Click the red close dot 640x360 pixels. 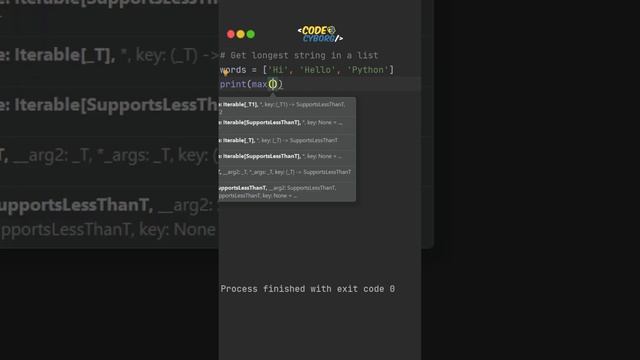pos(231,34)
